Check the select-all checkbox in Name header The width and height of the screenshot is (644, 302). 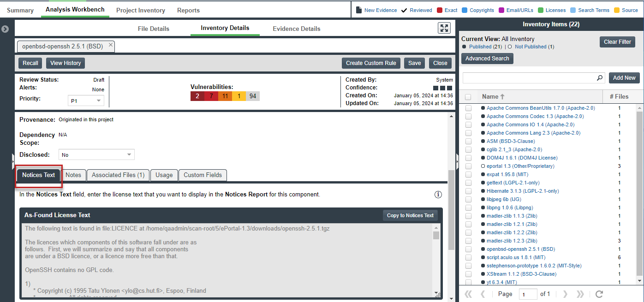coord(468,97)
